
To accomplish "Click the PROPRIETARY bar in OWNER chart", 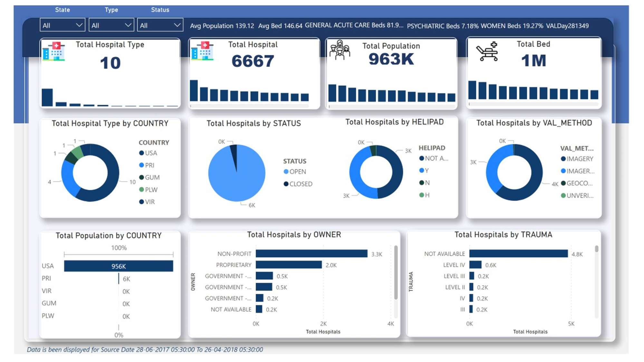I will click(289, 265).
